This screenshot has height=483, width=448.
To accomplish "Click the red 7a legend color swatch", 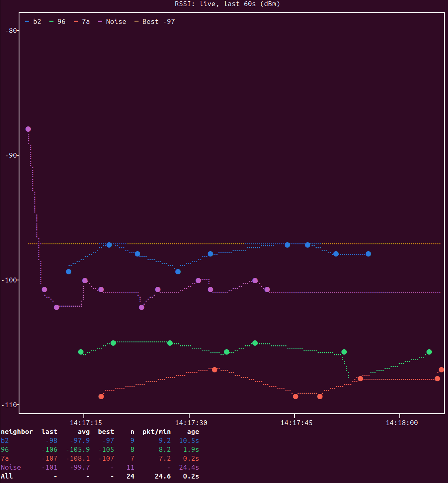I will point(76,21).
